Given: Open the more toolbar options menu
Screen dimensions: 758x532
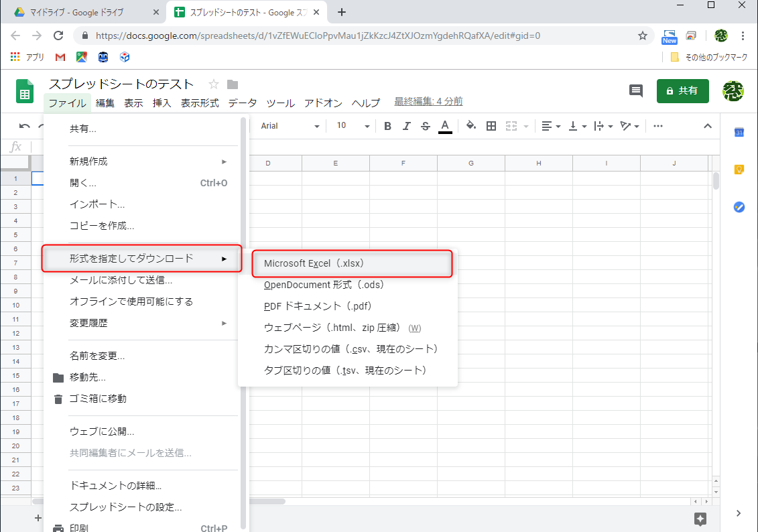Looking at the screenshot, I should (x=657, y=125).
